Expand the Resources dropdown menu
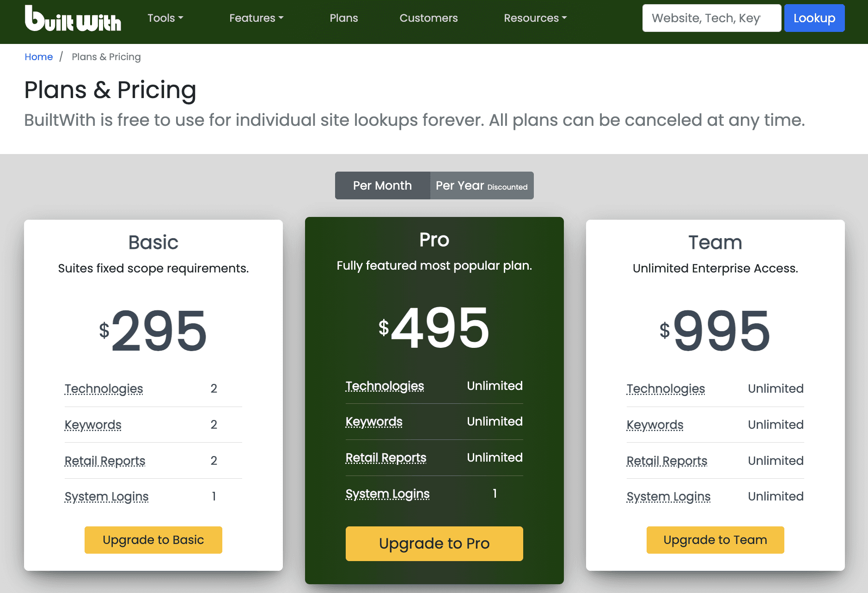 [535, 18]
